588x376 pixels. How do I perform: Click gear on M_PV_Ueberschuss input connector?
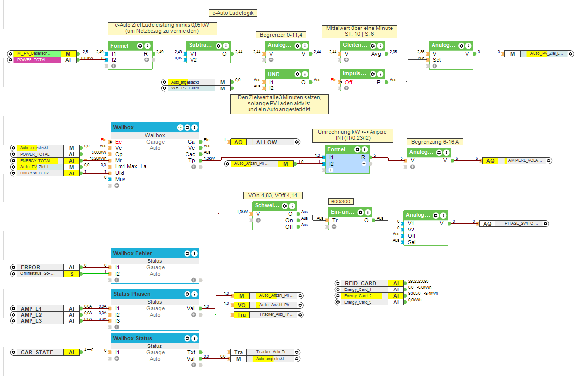10,54
